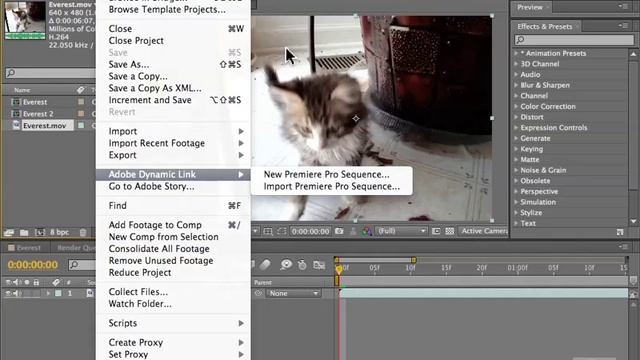Expand the Keying effects category

(x=516, y=149)
